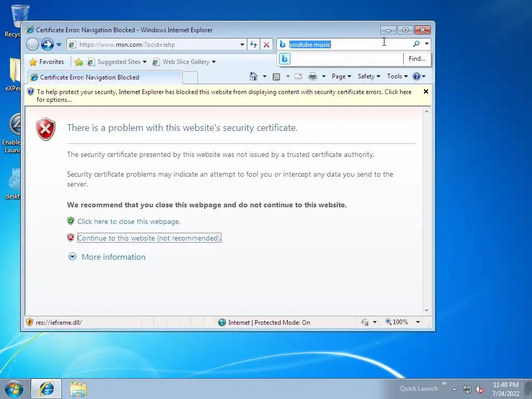Click scrollbar down arrow in page
Viewport: 532px width, 399px height.
coord(427,311)
